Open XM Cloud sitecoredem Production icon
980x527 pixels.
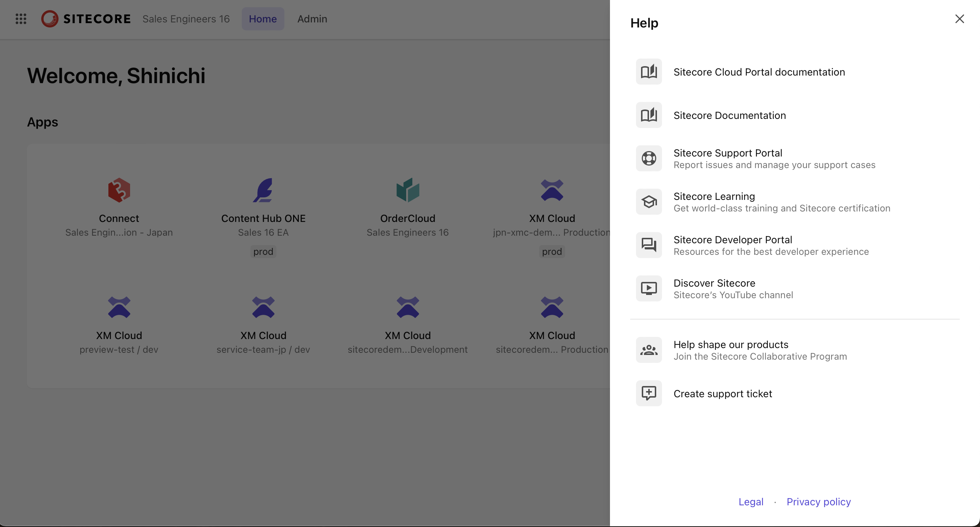coord(552,307)
